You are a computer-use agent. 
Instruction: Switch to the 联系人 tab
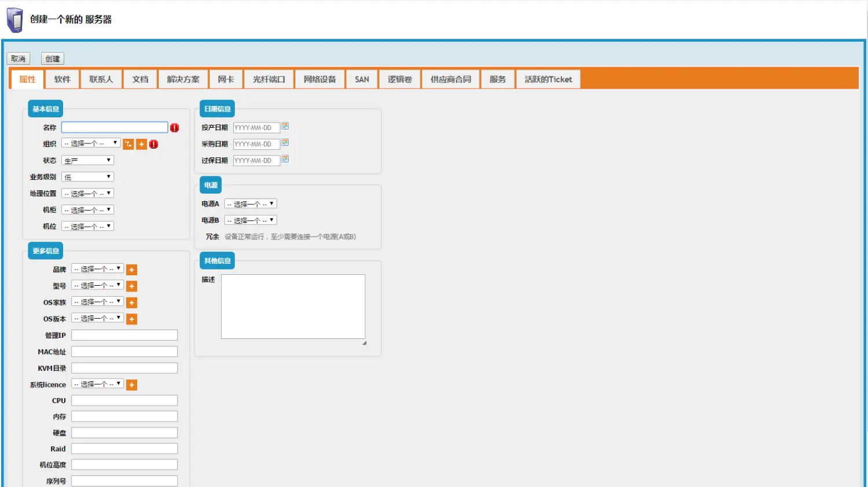[101, 79]
